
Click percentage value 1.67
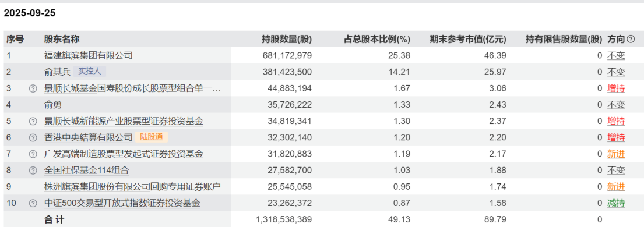pyautogui.click(x=402, y=88)
